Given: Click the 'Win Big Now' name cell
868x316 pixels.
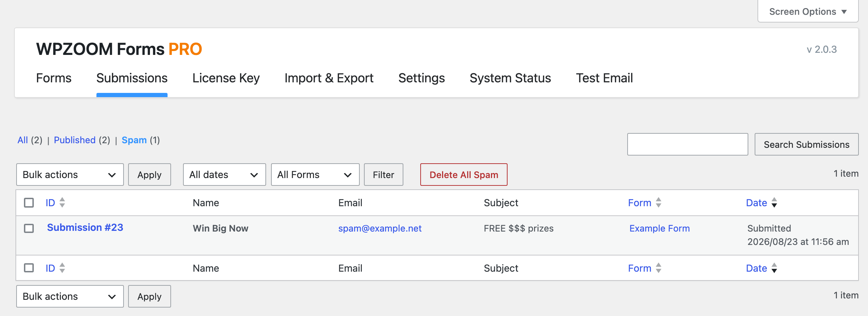Looking at the screenshot, I should tap(220, 228).
